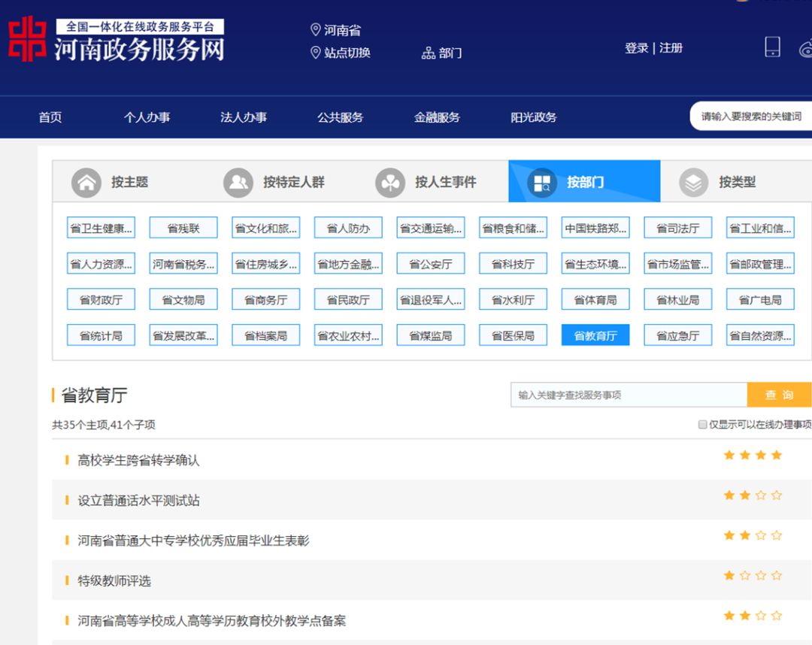Click the 站点切换 link
812x645 pixels.
tap(347, 53)
